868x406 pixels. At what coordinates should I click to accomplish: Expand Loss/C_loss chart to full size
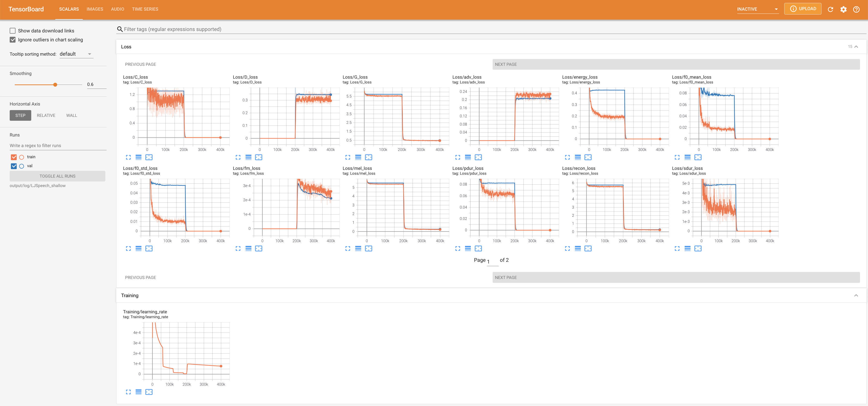click(128, 157)
